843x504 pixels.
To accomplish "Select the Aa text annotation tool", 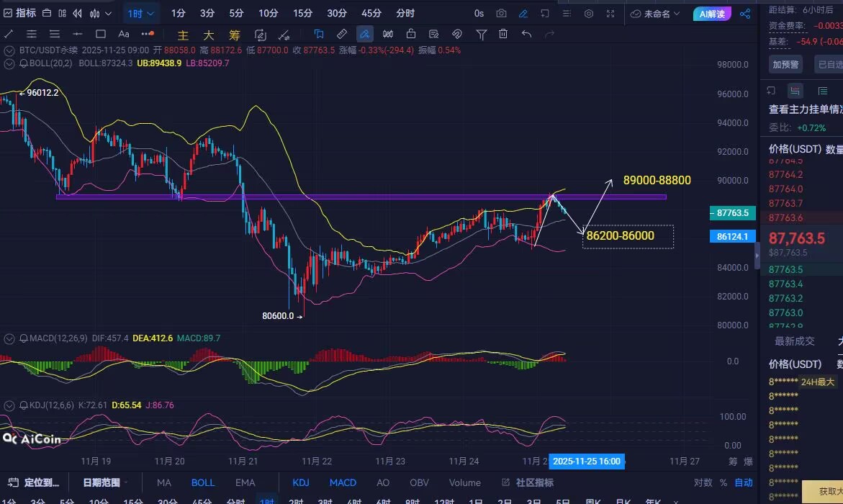I will [124, 34].
